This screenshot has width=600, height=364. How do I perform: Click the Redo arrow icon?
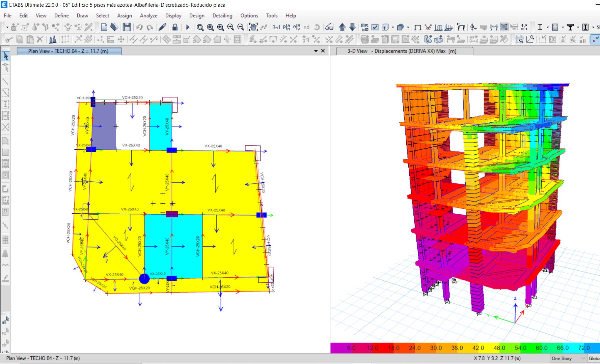(x=150, y=27)
